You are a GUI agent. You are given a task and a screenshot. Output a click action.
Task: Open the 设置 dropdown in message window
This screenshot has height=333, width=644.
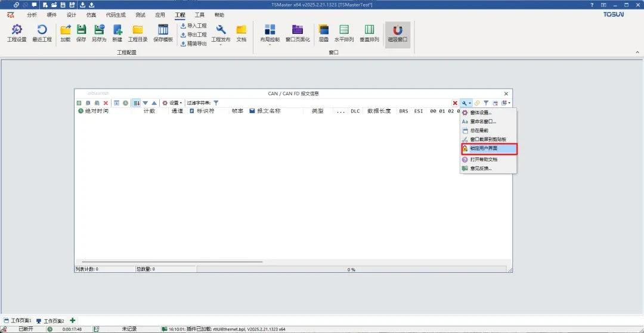coord(174,103)
